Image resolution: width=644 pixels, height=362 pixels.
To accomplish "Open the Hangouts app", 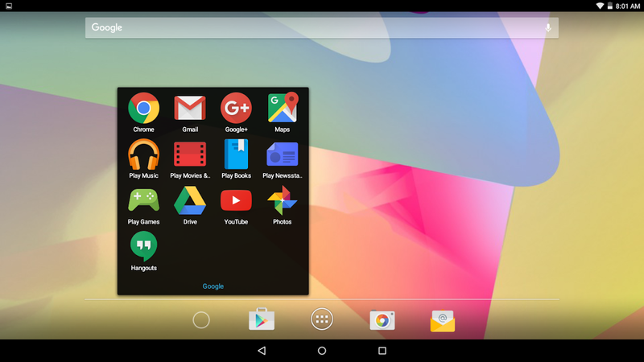I will 143,246.
